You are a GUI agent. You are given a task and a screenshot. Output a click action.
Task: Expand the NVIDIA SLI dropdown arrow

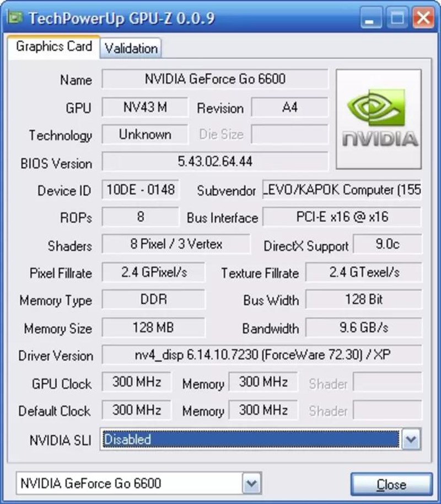(411, 439)
